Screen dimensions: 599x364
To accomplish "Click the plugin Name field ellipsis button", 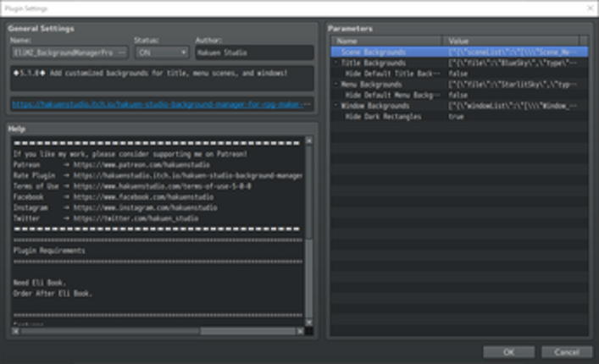I will click(x=122, y=52).
